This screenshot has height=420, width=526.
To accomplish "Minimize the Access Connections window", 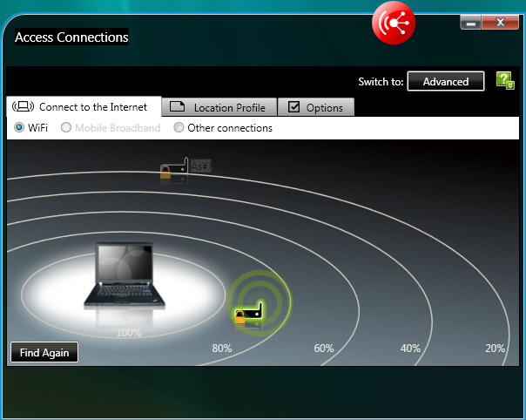I will pos(470,23).
